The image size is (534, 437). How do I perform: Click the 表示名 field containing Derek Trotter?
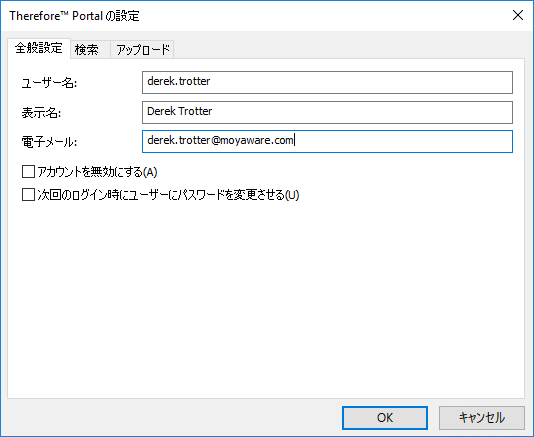click(327, 112)
